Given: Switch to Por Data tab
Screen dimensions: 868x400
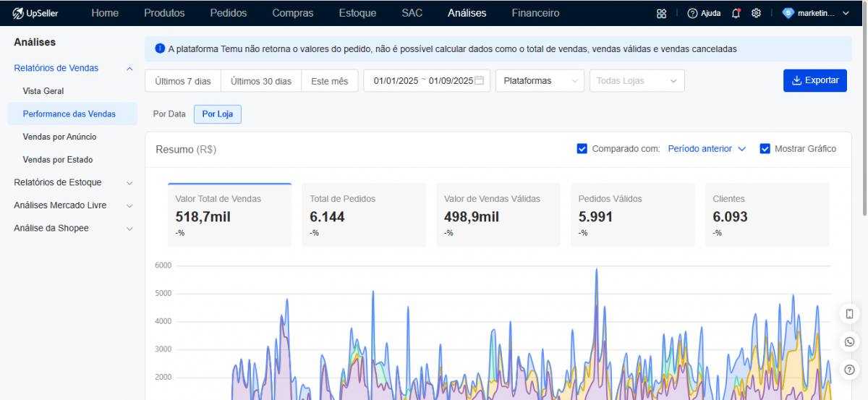Looking at the screenshot, I should [169, 114].
